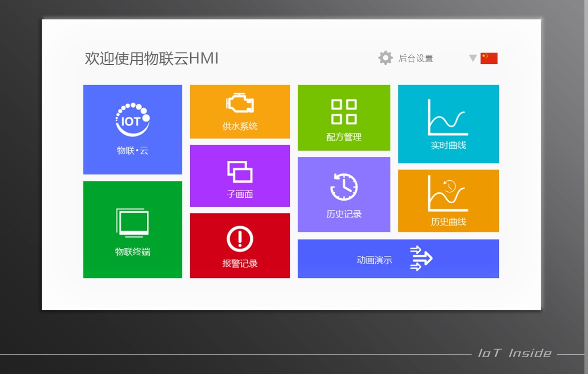Click the Chinese flag language selector

(489, 58)
